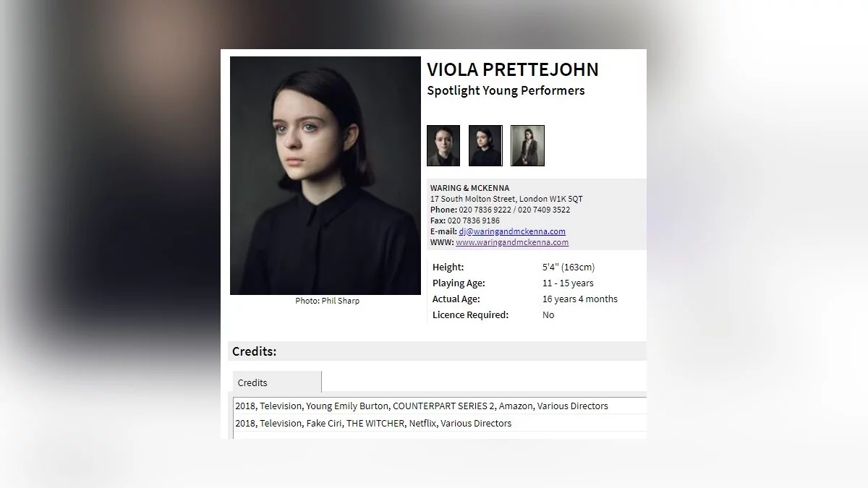
Task: Click the Actual Age 16 years 4 months value
Action: 579,299
